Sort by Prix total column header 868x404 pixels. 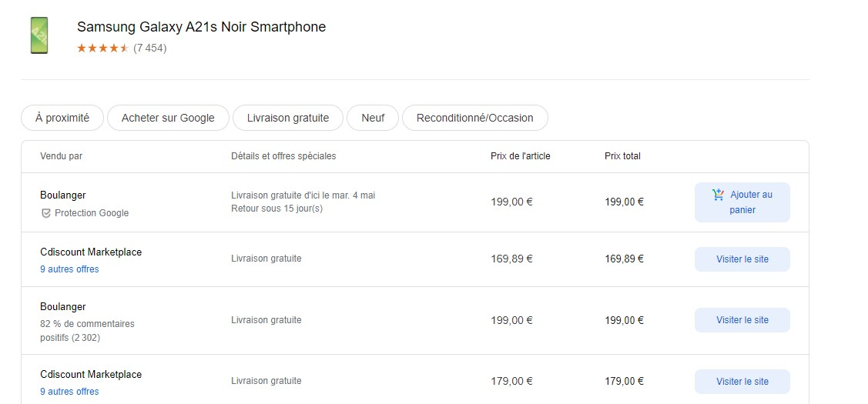tap(622, 156)
